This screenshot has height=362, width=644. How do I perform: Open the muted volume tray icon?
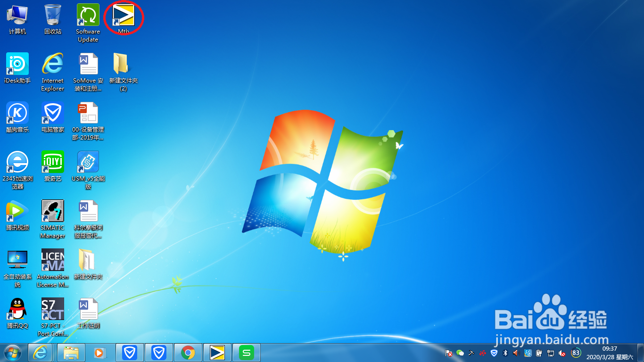coord(562,353)
